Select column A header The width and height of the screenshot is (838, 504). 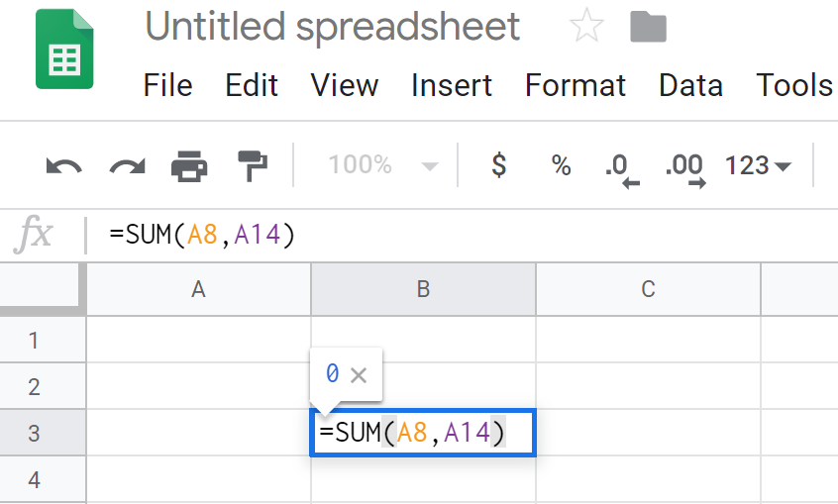[198, 289]
